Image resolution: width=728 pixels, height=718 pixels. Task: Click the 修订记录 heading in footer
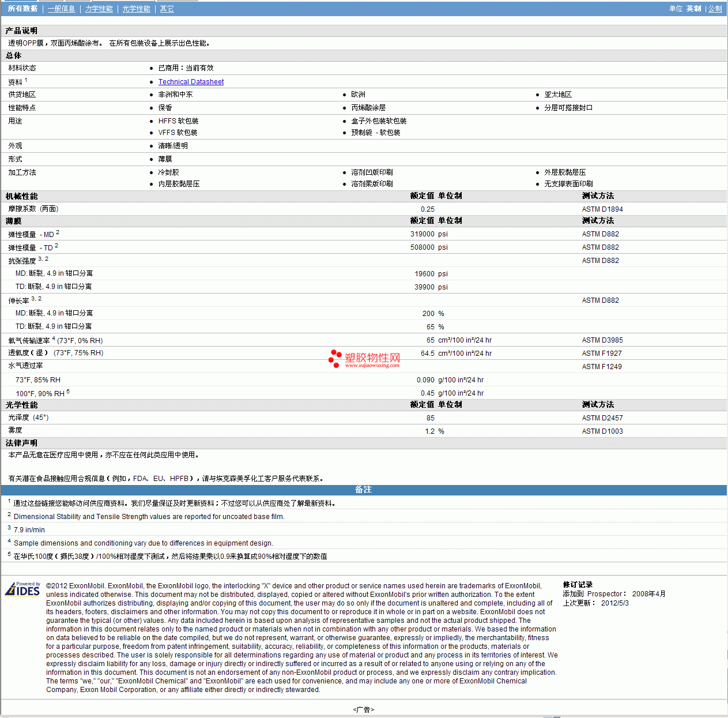[578, 585]
